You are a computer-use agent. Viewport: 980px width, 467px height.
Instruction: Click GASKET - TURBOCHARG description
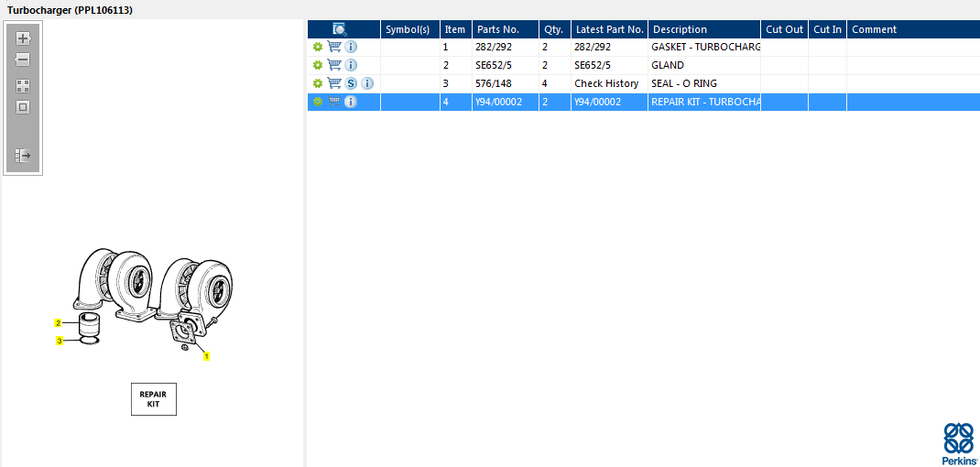(704, 47)
